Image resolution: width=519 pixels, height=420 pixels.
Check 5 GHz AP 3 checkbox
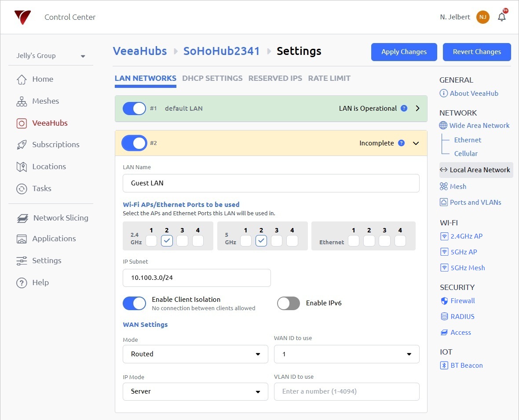pyautogui.click(x=277, y=241)
